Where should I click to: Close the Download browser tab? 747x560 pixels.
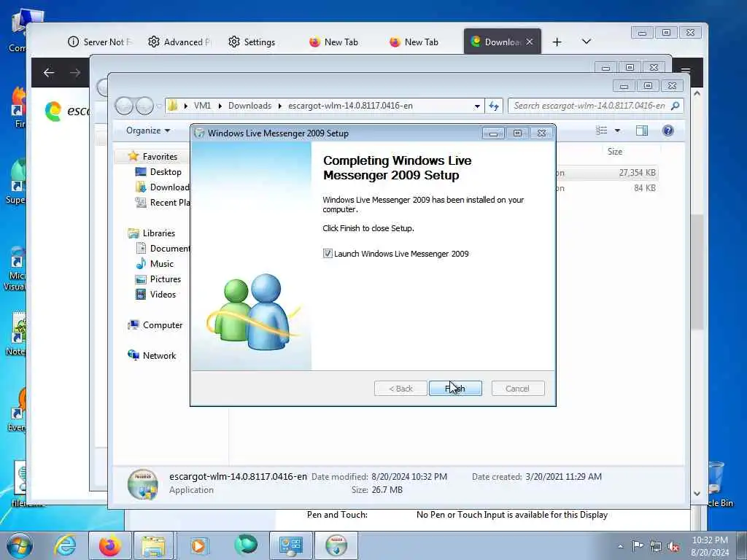(x=530, y=42)
